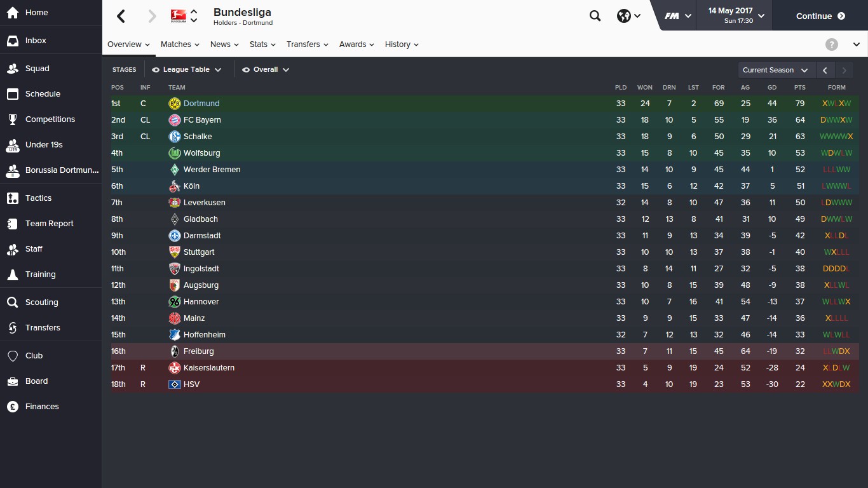Viewport: 868px width, 488px height.
Task: Toggle the League Table view eye
Action: pyautogui.click(x=156, y=70)
